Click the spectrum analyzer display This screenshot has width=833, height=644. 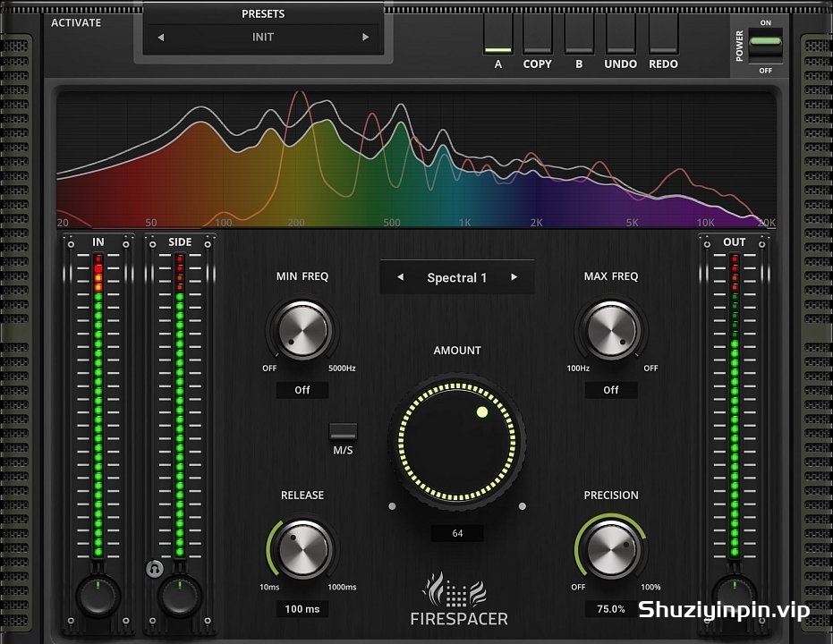coord(417,159)
